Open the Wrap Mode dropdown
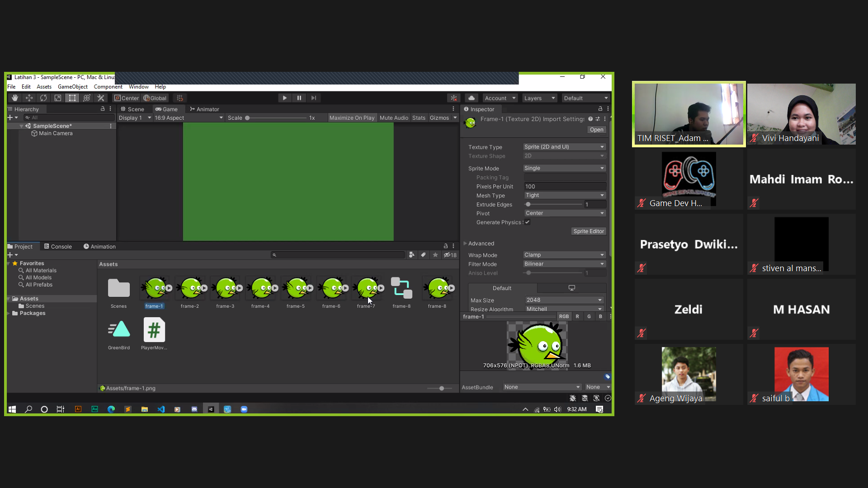This screenshot has height=488, width=868. pos(564,255)
